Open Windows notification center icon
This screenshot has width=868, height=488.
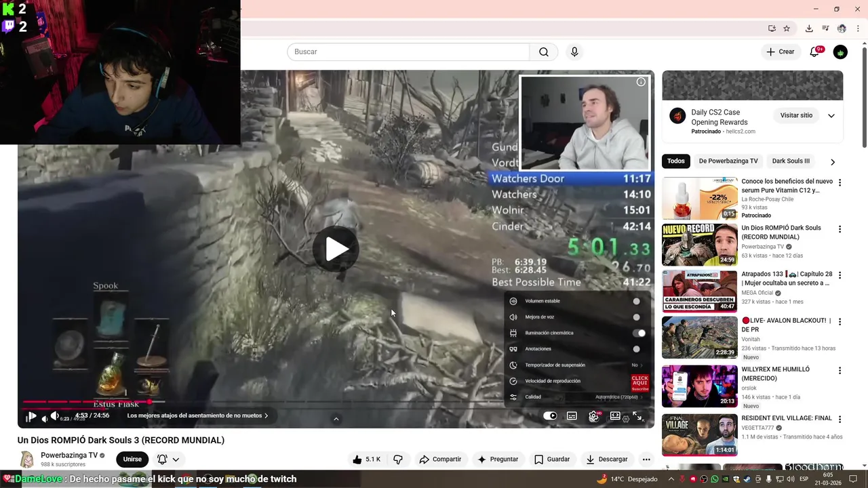(x=854, y=479)
